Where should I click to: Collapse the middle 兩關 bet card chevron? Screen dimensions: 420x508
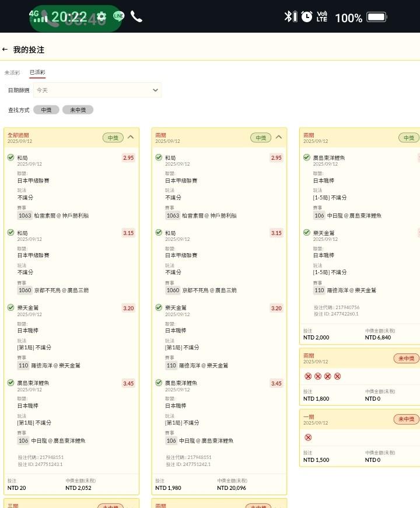pyautogui.click(x=278, y=138)
